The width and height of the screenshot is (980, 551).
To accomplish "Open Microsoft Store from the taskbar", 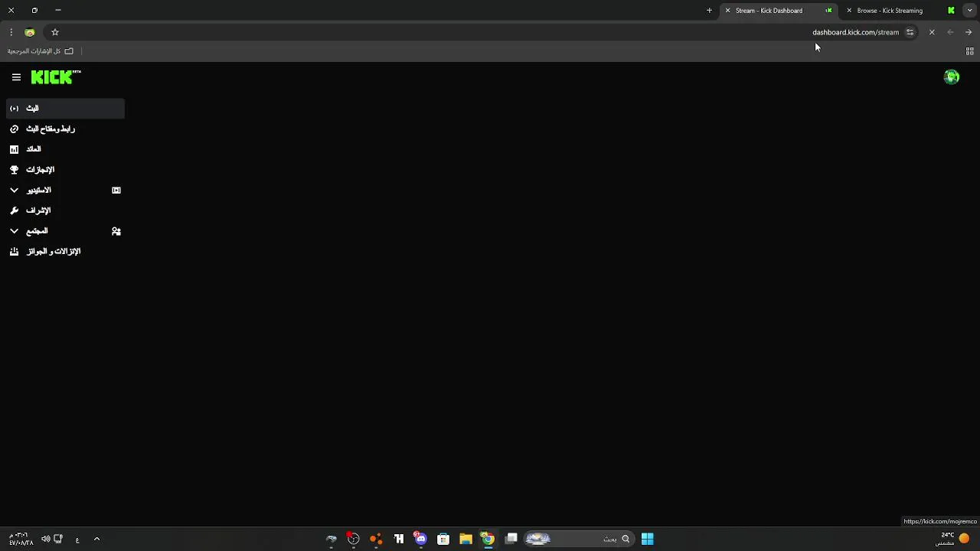I will 443,539.
